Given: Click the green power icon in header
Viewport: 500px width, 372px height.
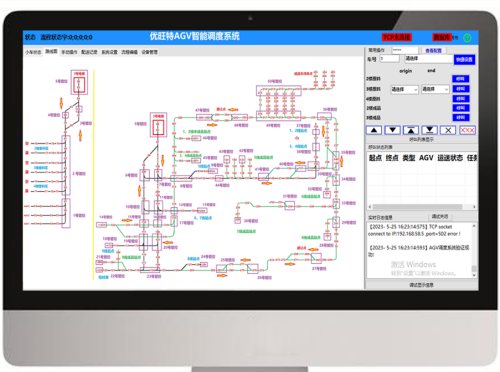Looking at the screenshot, I should click(x=467, y=38).
